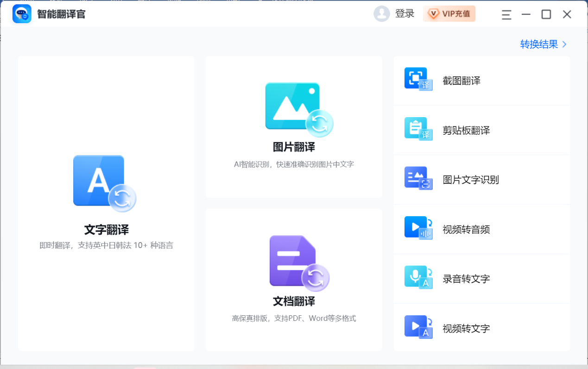Click the 文字翻译 title
Screen dimensions: 588x369
click(x=107, y=230)
